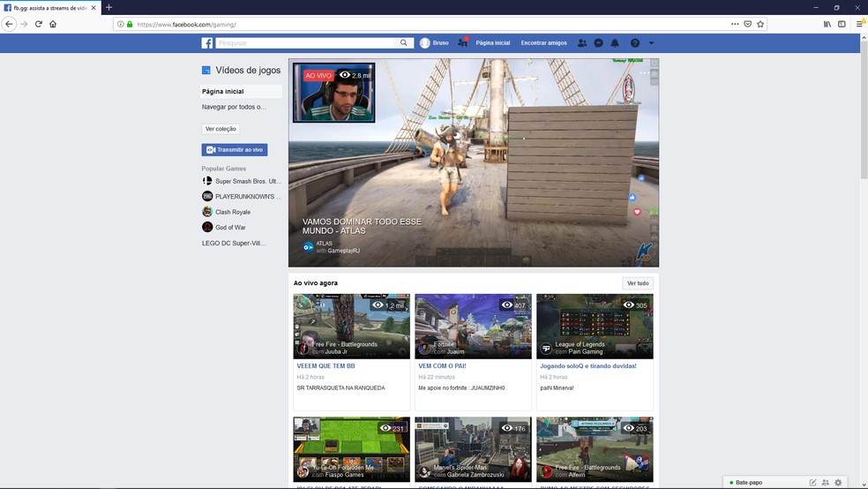868x489 pixels.
Task: Open friend requests icon
Action: (x=582, y=42)
